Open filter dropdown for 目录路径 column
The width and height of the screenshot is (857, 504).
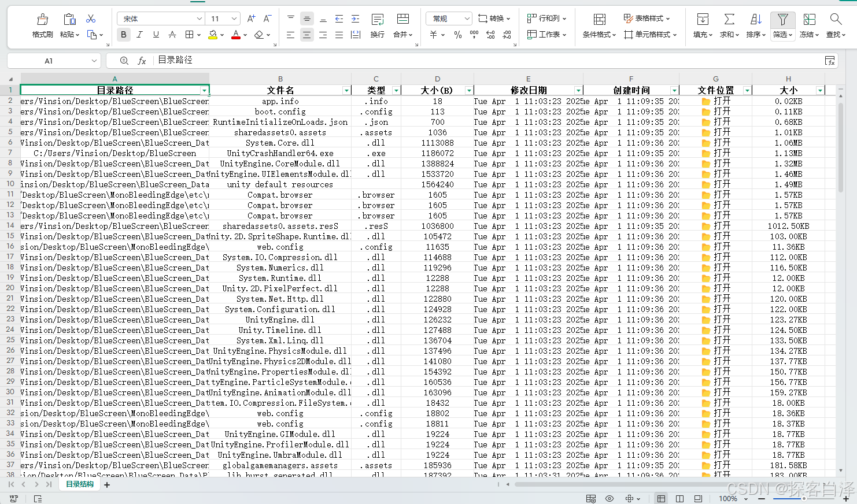(204, 91)
